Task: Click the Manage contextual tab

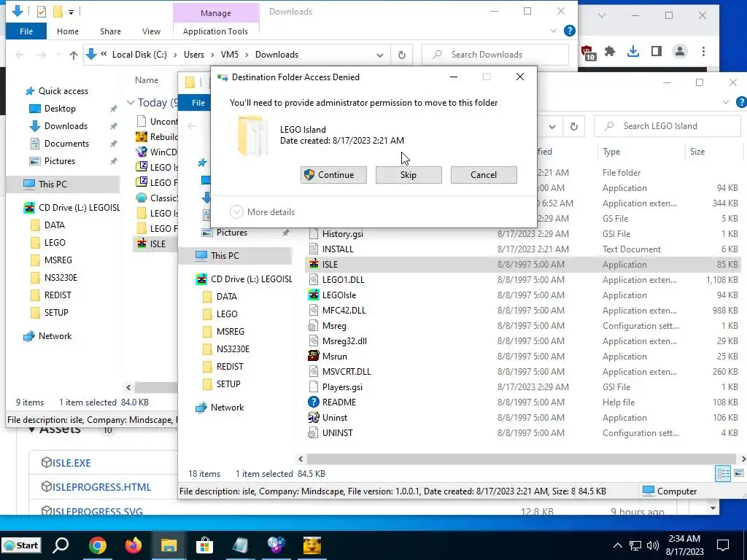Action: (216, 13)
